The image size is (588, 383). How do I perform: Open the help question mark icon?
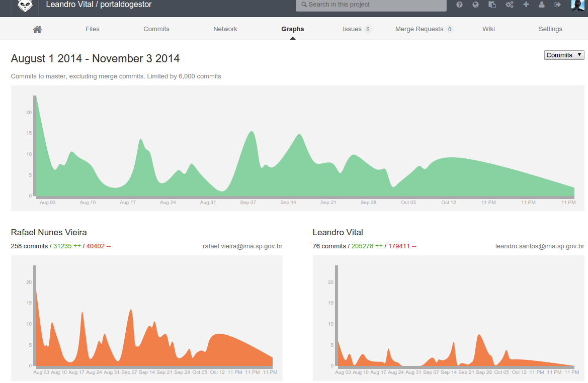coord(459,5)
